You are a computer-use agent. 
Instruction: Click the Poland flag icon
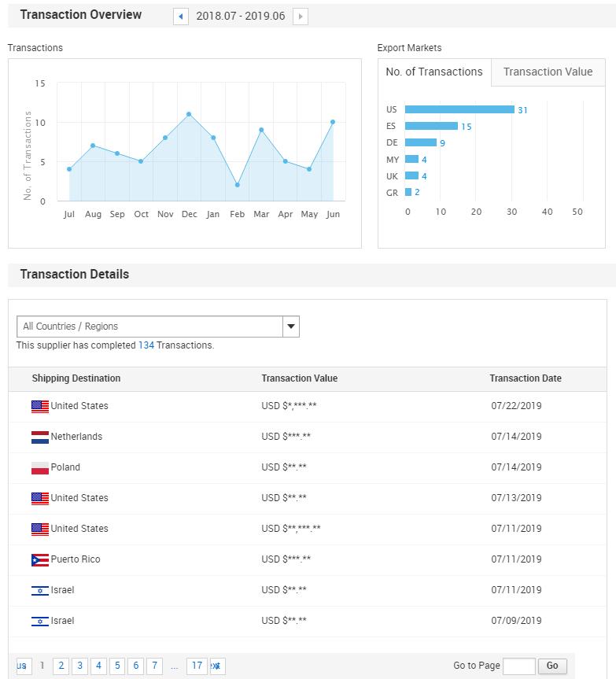click(40, 468)
